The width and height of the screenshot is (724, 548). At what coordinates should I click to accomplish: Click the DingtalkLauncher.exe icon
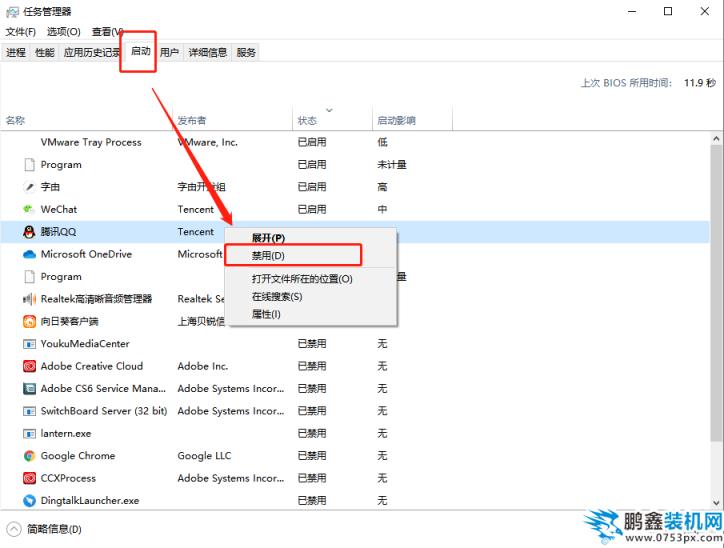pos(29,500)
